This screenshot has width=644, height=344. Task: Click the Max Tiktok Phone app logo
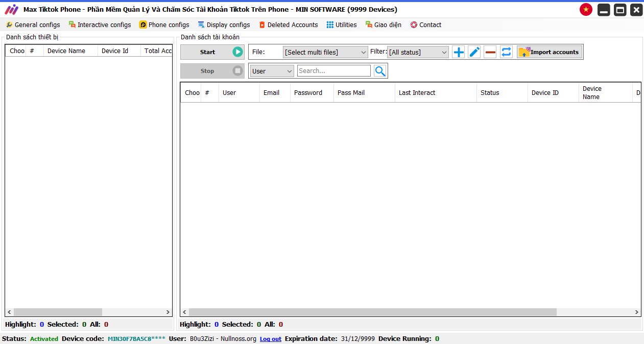(11, 9)
